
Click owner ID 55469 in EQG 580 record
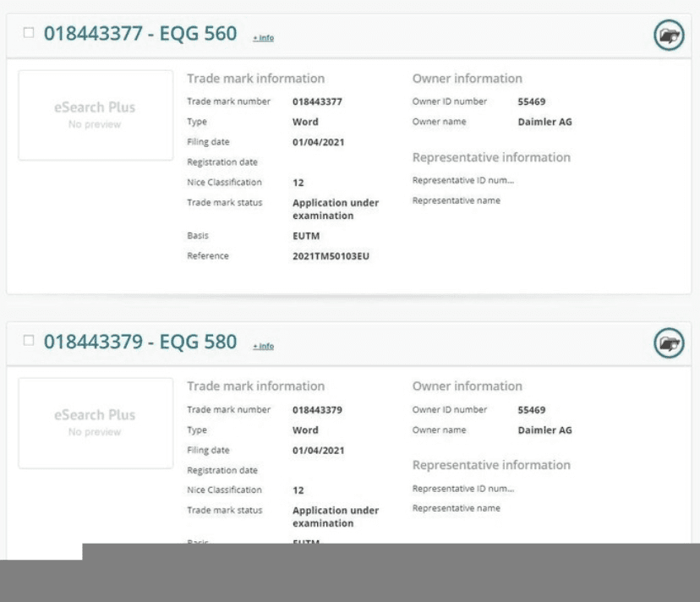pyautogui.click(x=531, y=409)
